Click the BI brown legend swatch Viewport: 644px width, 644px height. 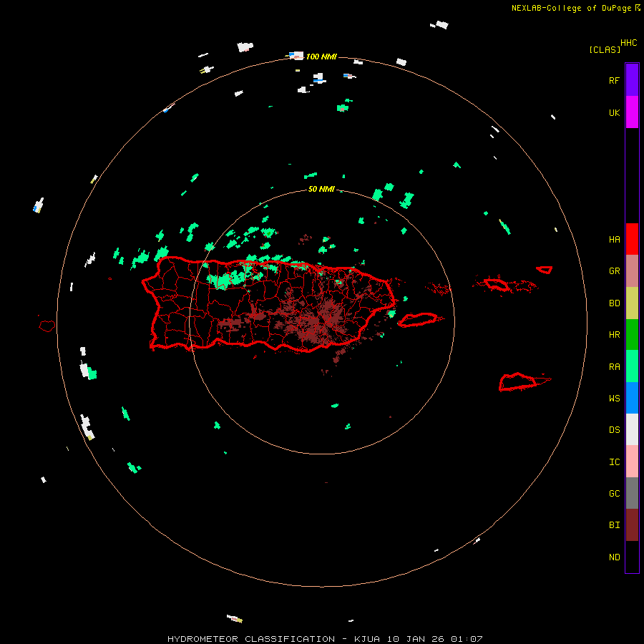[632, 525]
